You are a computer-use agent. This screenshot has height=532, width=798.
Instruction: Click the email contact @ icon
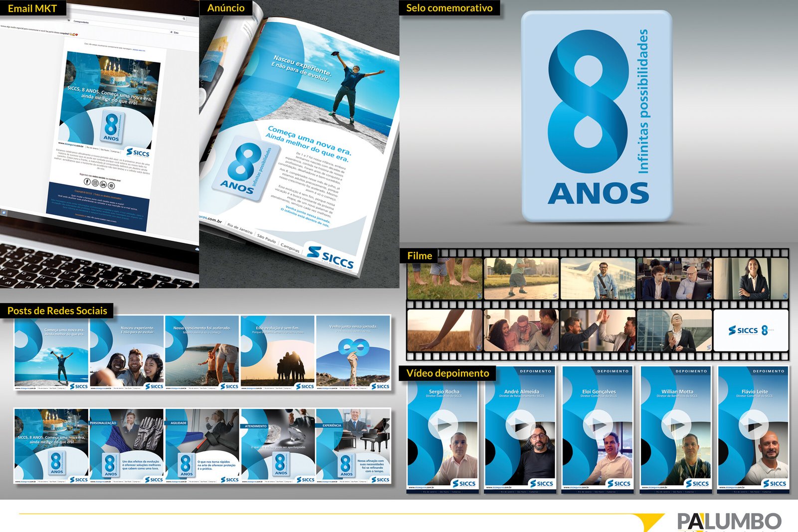point(111,185)
